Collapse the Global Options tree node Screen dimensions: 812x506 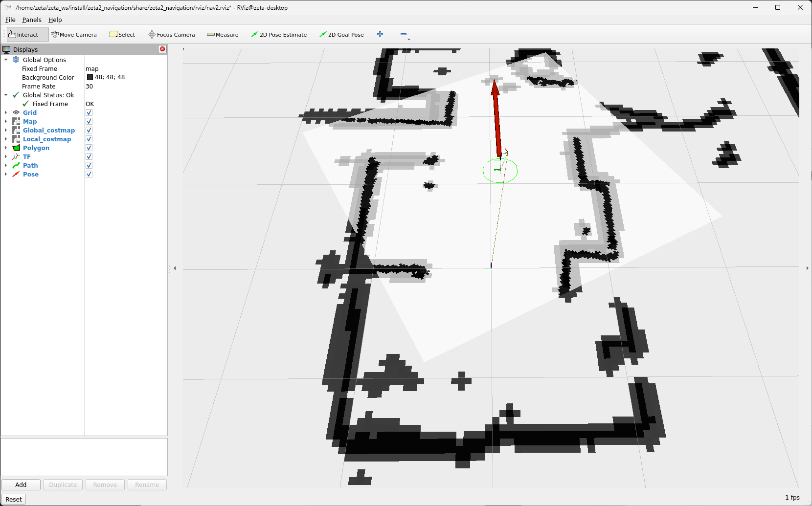6,60
